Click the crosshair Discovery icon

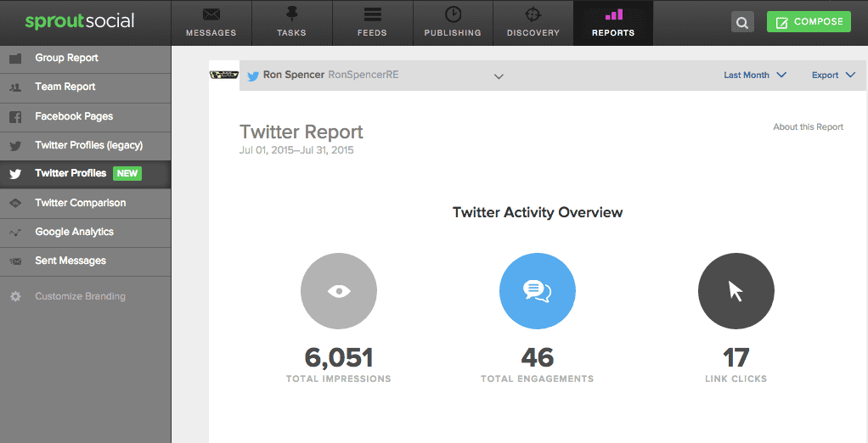coord(533,14)
